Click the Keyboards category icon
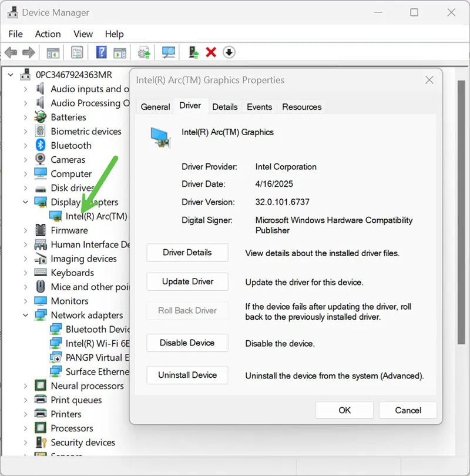This screenshot has height=476, width=470. click(x=41, y=272)
